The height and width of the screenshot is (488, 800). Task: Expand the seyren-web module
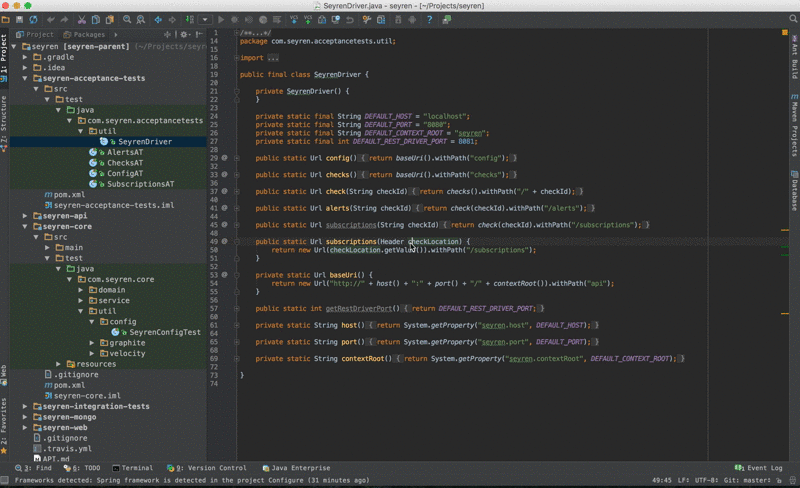(x=25, y=427)
